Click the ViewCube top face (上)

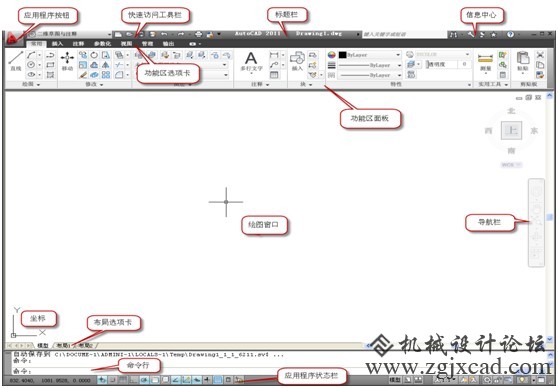point(511,131)
